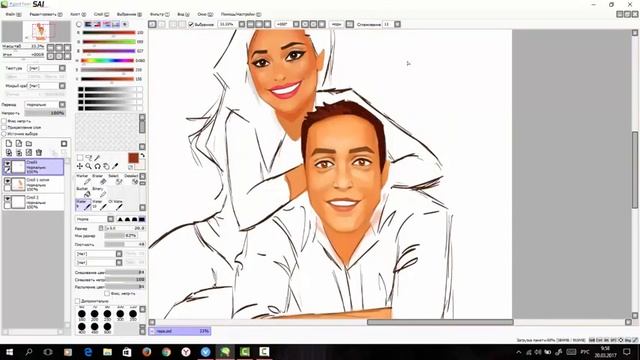Screen dimensions: 640x360
Task: Create a new linework layer
Action: (x=19, y=143)
